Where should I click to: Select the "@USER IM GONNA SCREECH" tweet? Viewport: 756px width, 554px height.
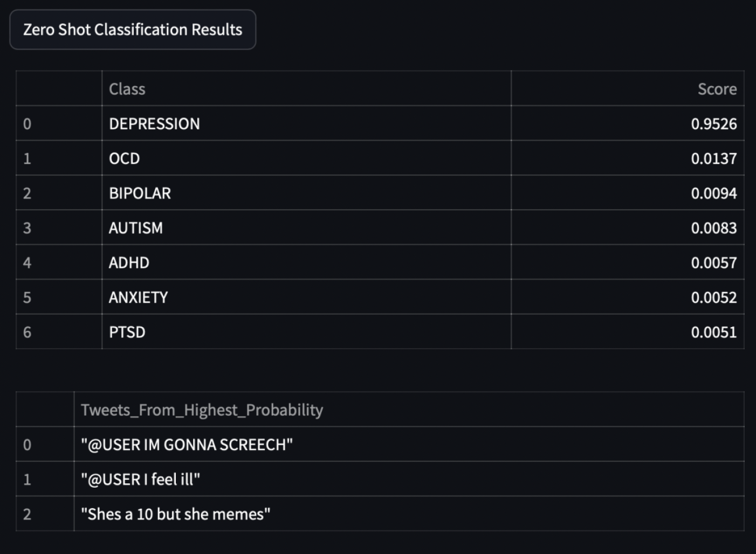point(187,445)
